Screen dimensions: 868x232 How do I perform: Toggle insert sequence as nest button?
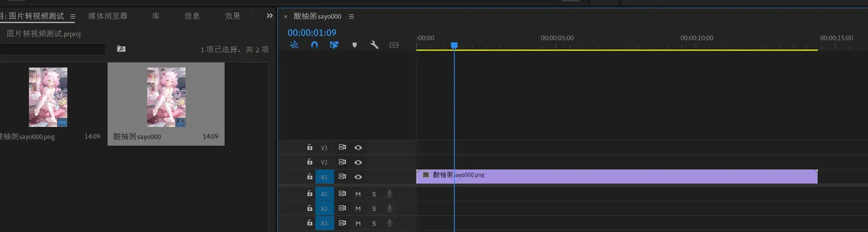tap(294, 45)
